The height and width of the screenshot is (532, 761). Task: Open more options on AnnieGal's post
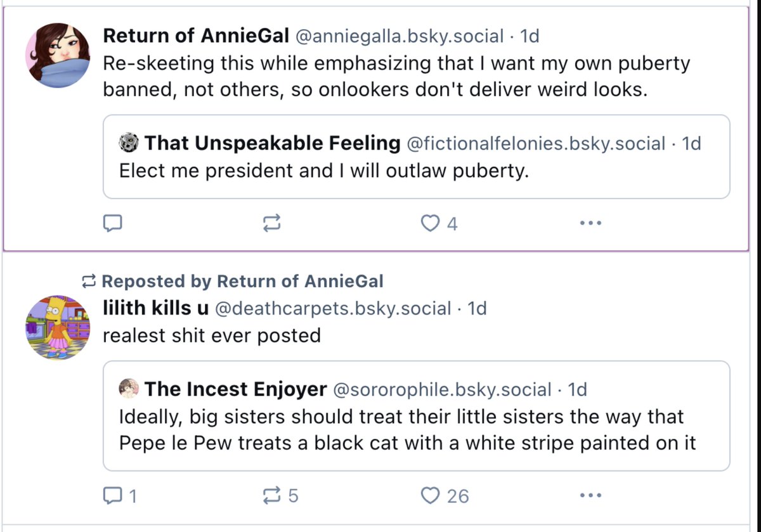(x=590, y=223)
